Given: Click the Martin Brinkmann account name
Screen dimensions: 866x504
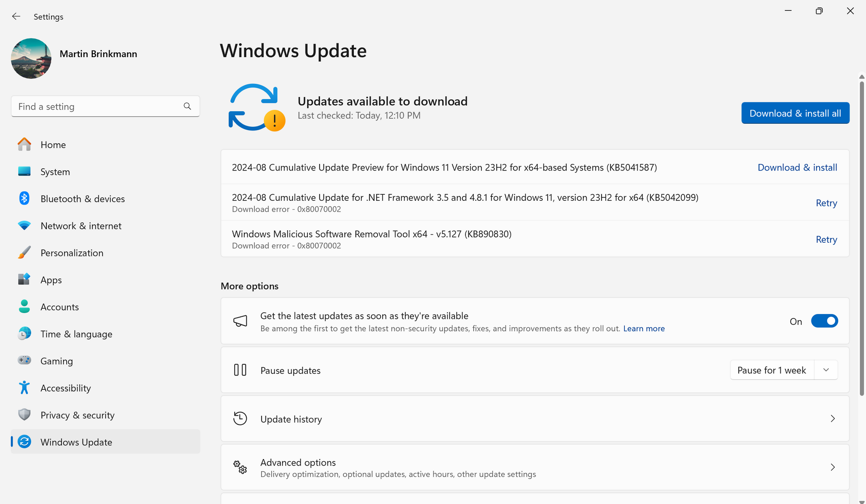Looking at the screenshot, I should (x=98, y=54).
